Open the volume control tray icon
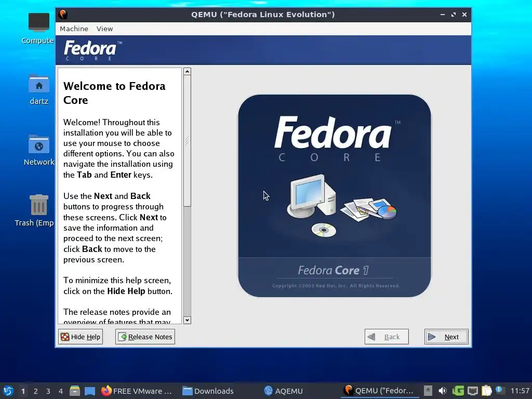The image size is (532, 399). pos(443,391)
